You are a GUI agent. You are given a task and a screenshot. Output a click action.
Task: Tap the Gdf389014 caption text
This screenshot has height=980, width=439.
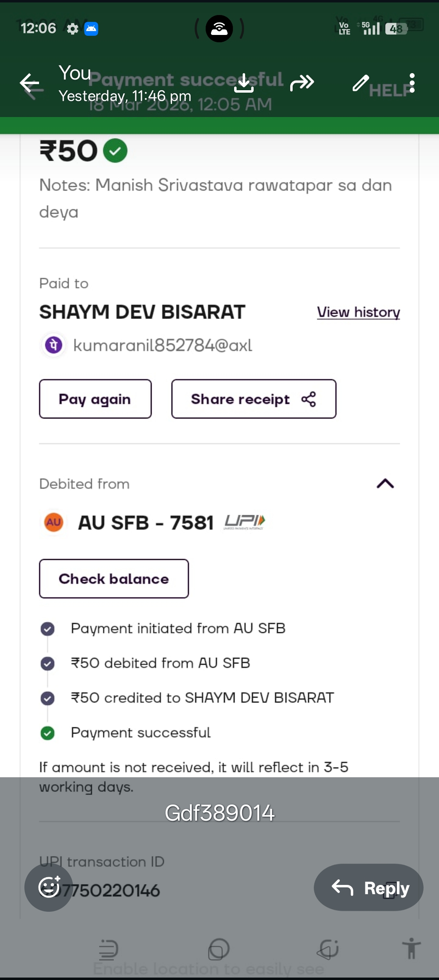[x=219, y=813]
